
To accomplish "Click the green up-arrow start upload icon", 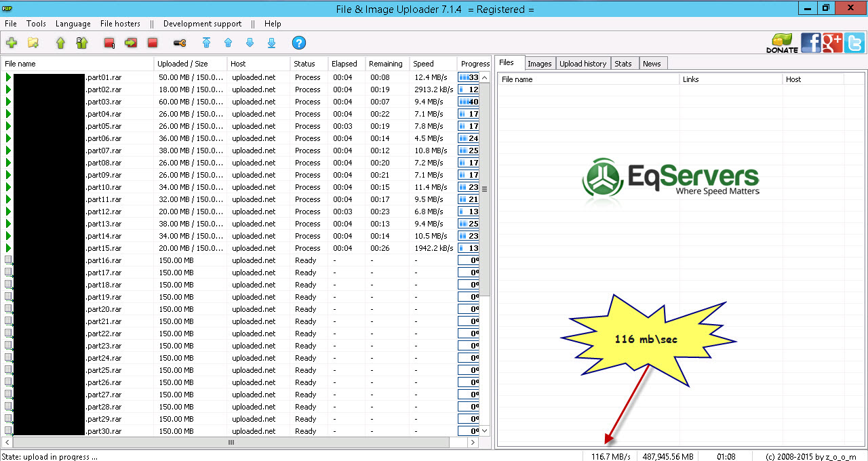I will tap(60, 43).
